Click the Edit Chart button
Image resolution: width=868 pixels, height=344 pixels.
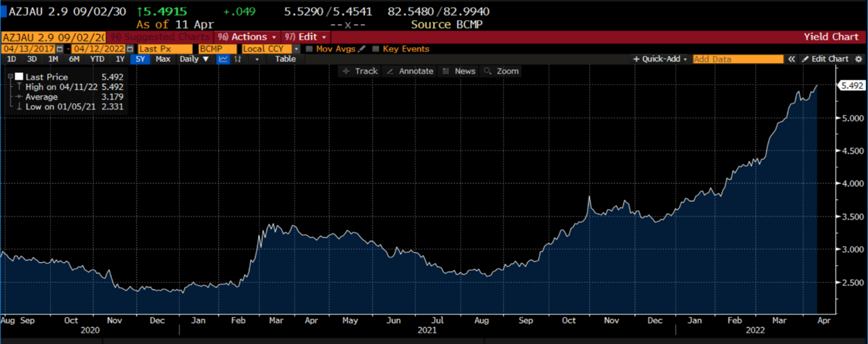click(825, 59)
